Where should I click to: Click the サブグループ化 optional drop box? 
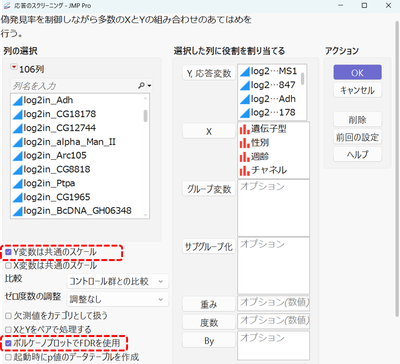click(x=273, y=266)
